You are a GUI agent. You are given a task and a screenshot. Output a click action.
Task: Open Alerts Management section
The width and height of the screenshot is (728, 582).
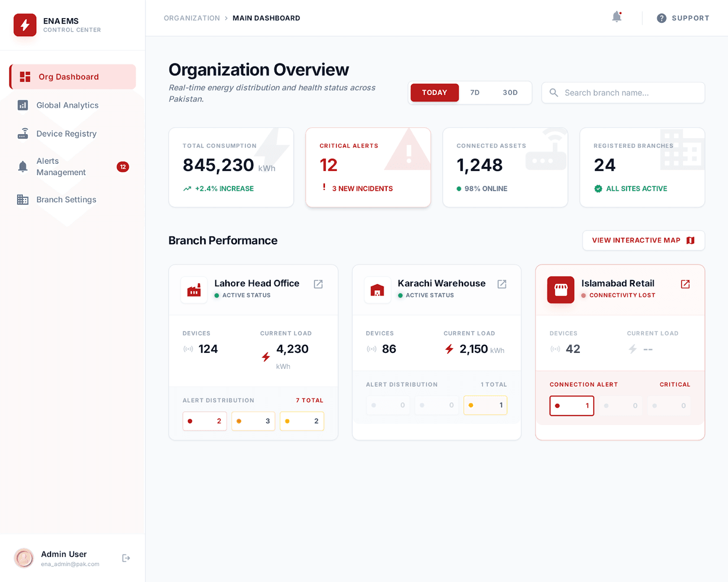click(73, 167)
